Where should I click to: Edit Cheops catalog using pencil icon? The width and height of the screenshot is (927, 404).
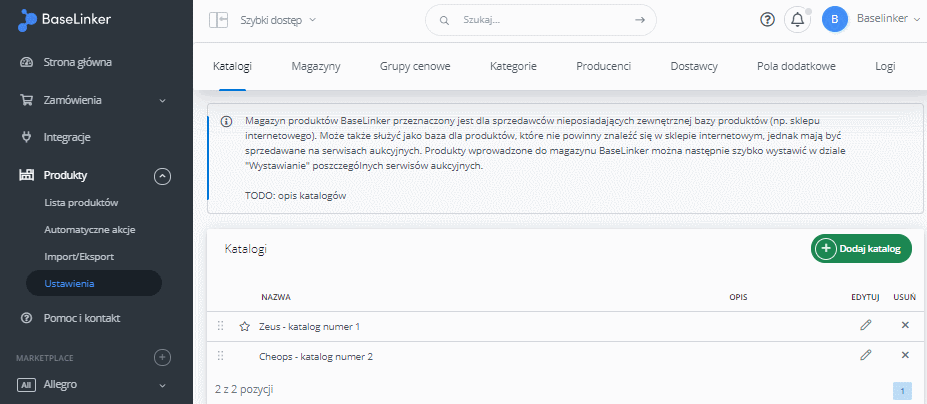866,355
